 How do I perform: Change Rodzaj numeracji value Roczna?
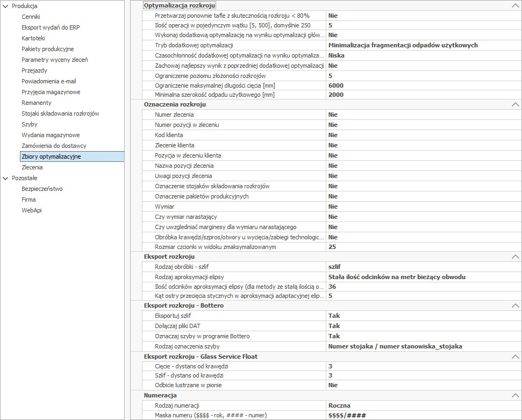tap(422, 405)
